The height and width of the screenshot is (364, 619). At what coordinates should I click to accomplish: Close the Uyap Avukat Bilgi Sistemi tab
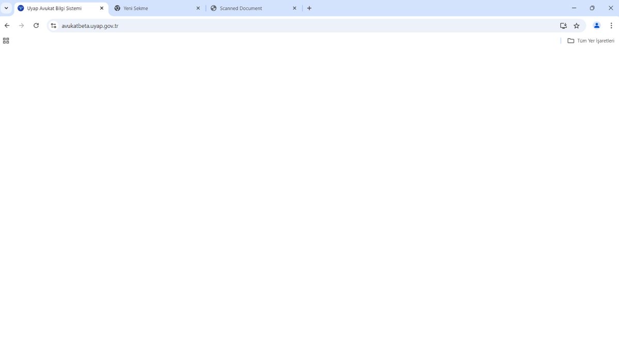[102, 8]
